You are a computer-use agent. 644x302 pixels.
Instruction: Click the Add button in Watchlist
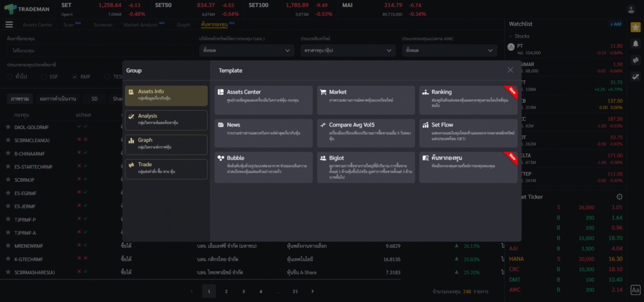(x=614, y=24)
